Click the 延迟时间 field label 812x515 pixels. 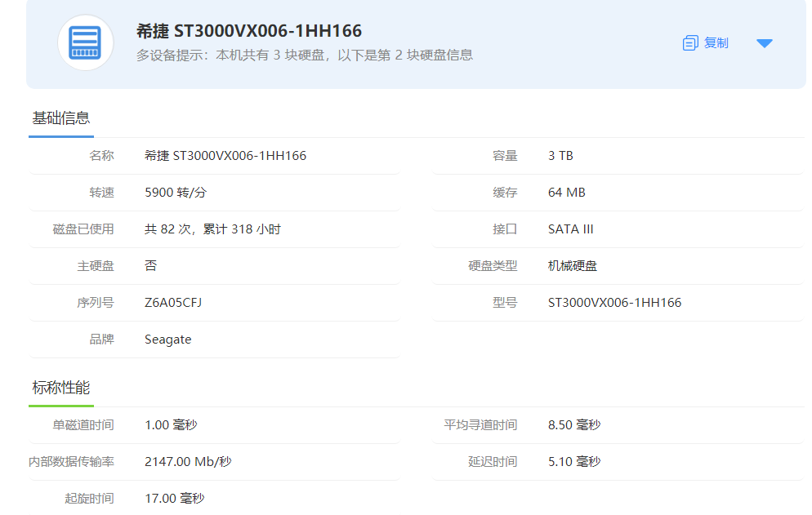[493, 462]
